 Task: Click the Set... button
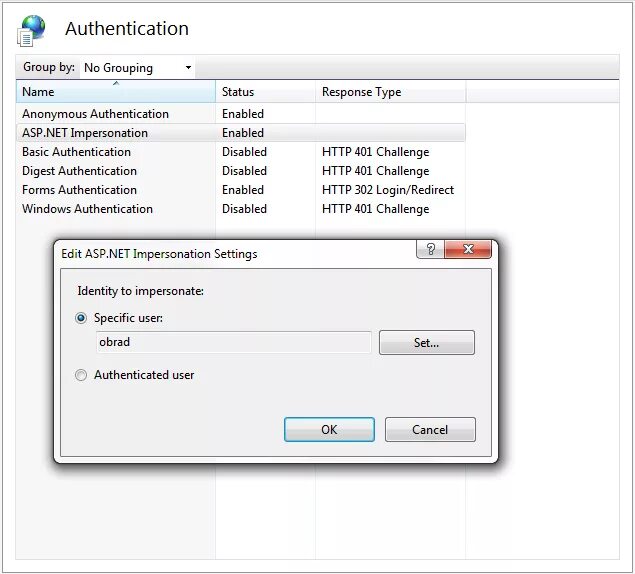(x=426, y=343)
